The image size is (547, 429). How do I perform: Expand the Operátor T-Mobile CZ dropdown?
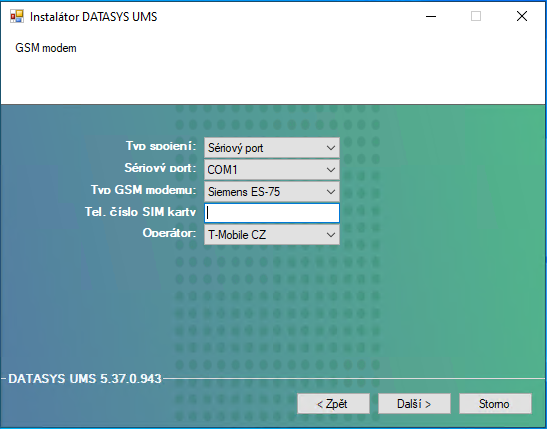click(271, 235)
